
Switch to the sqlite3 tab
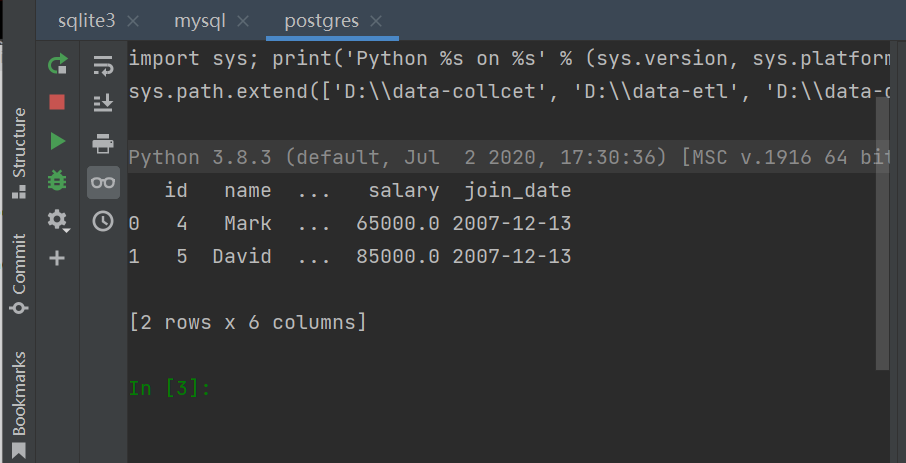87,21
